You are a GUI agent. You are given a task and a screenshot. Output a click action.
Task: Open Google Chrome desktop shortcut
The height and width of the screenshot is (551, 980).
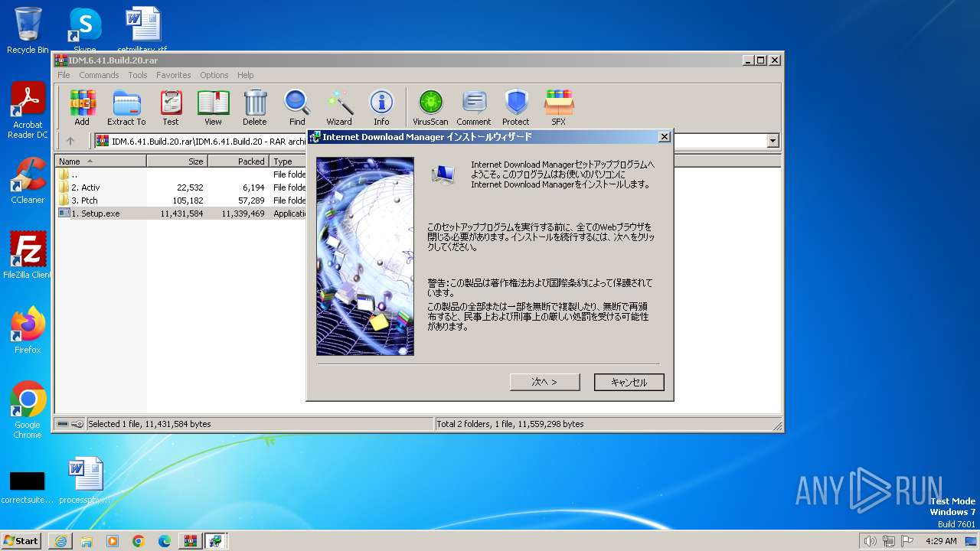tap(28, 410)
